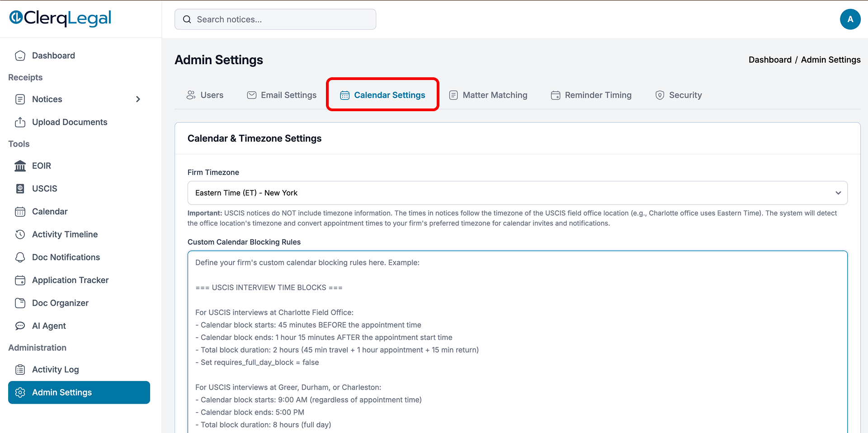Switch to the Email Settings tab
Viewport: 868px width, 433px height.
pyautogui.click(x=282, y=95)
